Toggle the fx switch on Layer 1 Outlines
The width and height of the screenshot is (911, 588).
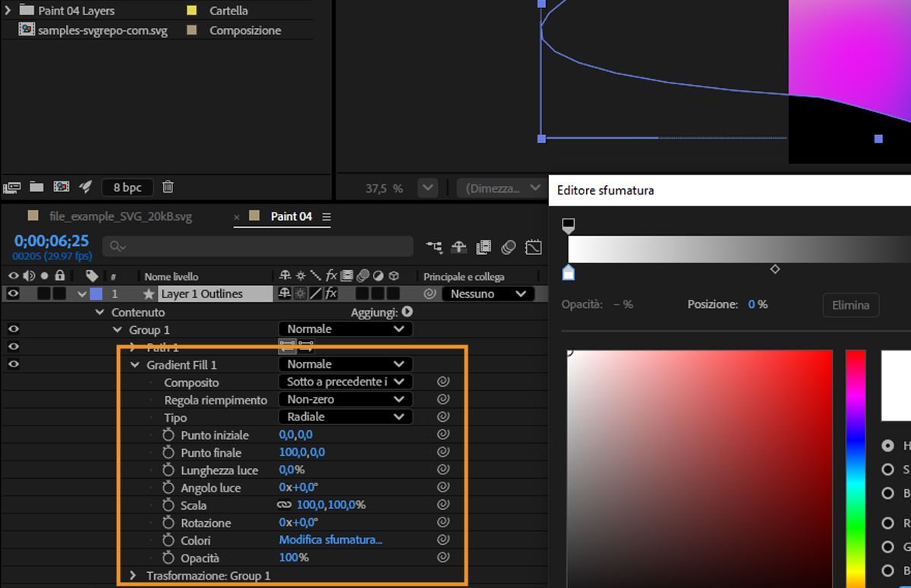[x=331, y=294]
